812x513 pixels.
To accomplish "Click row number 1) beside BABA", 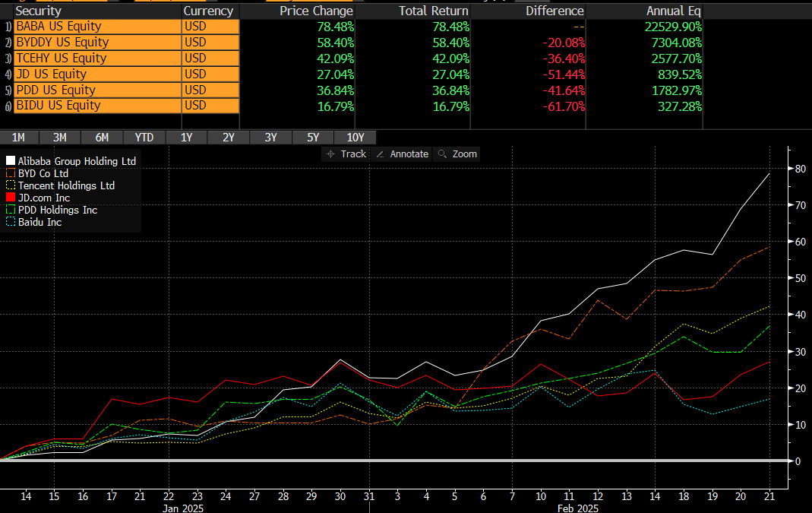I will pyautogui.click(x=8, y=27).
